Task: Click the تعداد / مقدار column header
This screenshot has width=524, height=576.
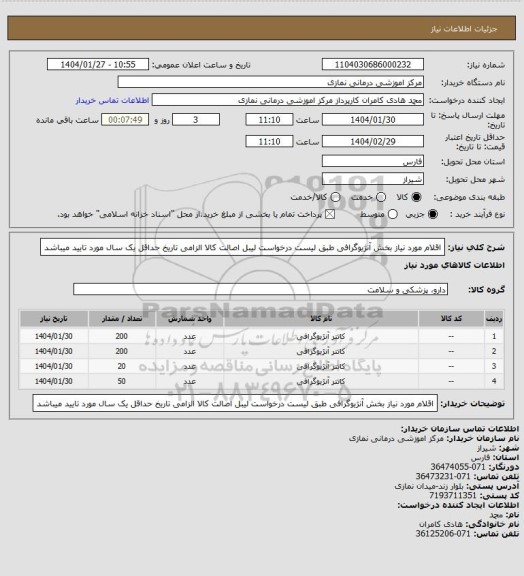Action: pyautogui.click(x=122, y=319)
